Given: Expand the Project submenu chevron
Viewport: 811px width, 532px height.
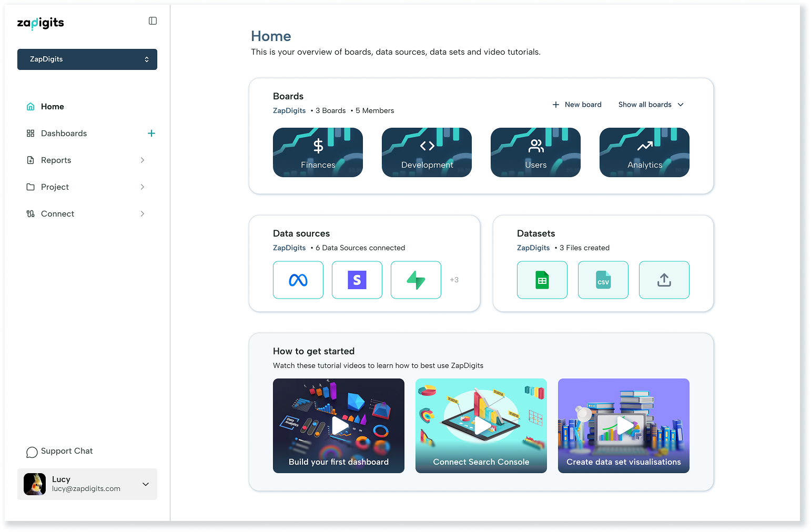Looking at the screenshot, I should pos(143,187).
